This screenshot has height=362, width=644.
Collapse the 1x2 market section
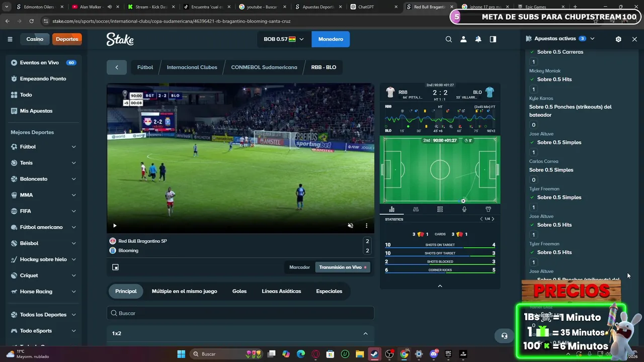pos(366,333)
